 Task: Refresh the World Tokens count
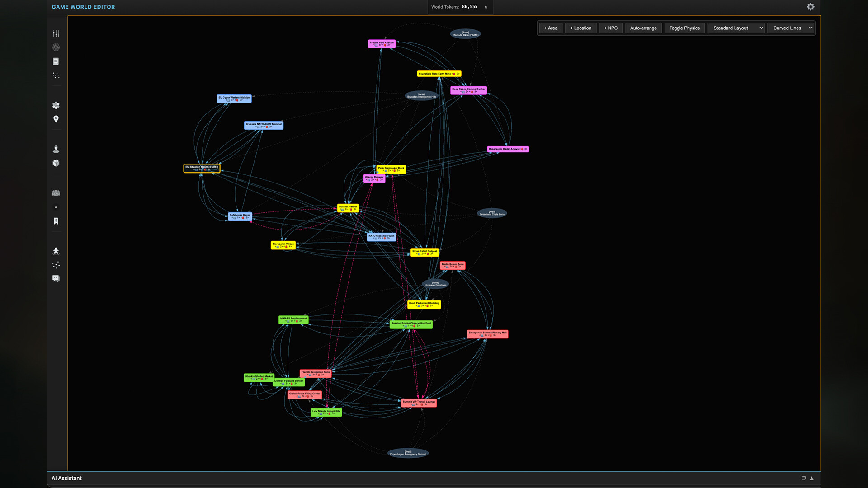(486, 7)
